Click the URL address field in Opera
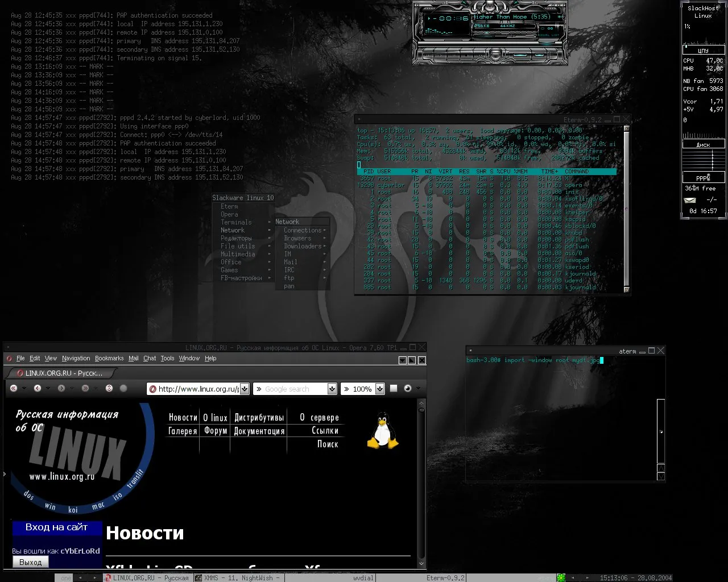The width and height of the screenshot is (728, 582). click(x=198, y=389)
